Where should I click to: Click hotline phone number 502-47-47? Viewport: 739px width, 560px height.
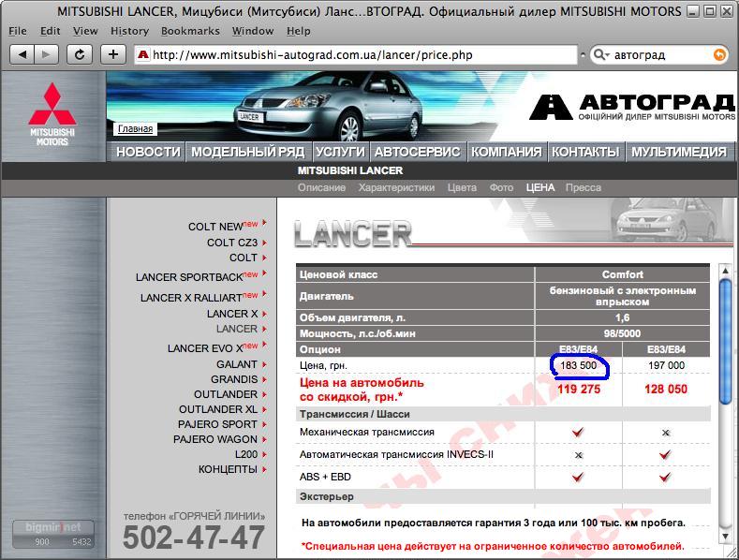click(194, 538)
